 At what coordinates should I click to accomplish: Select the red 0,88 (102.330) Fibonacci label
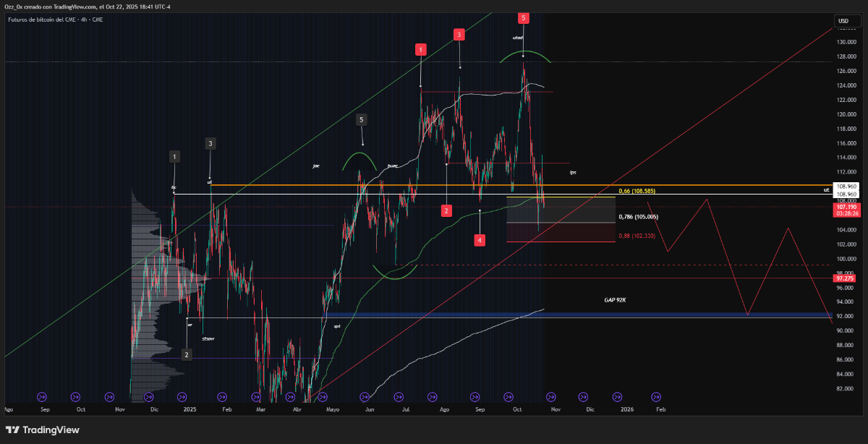[x=637, y=236]
